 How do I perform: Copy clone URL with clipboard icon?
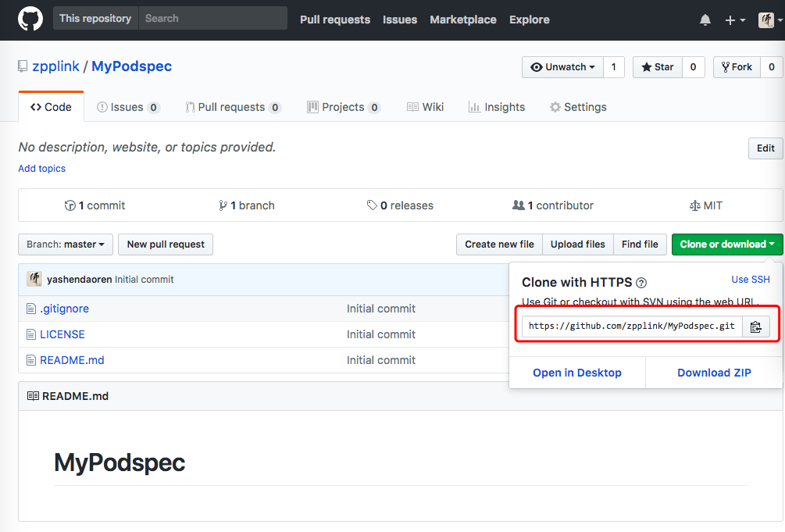755,327
